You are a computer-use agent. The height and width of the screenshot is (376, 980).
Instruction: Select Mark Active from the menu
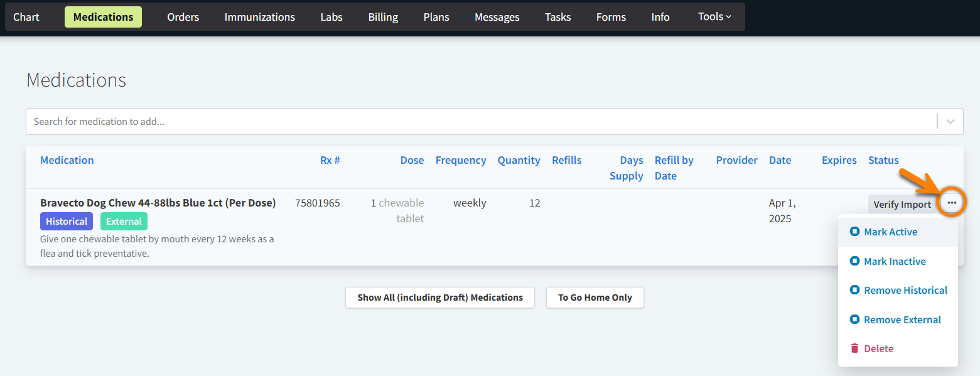click(890, 232)
